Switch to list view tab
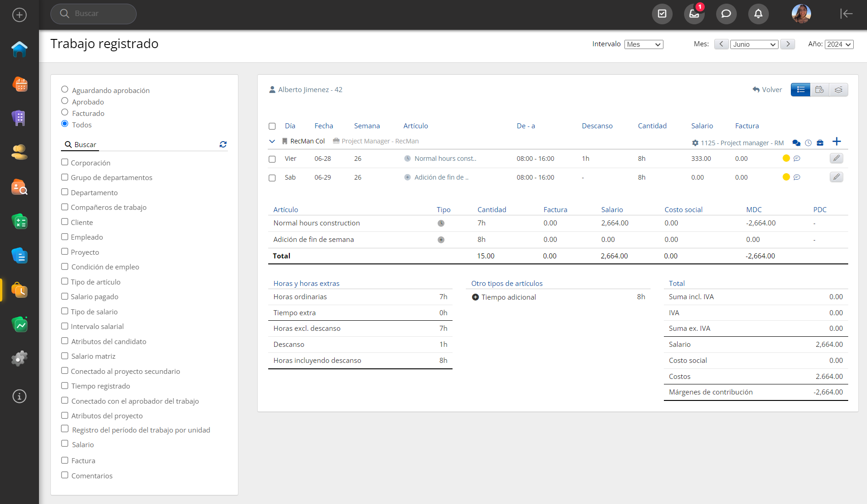The image size is (867, 504). pos(801,90)
